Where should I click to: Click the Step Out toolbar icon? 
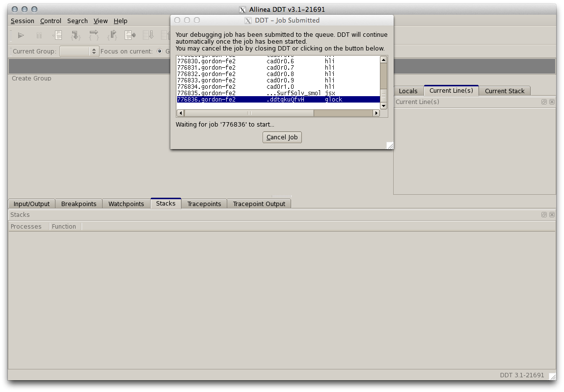tap(112, 35)
